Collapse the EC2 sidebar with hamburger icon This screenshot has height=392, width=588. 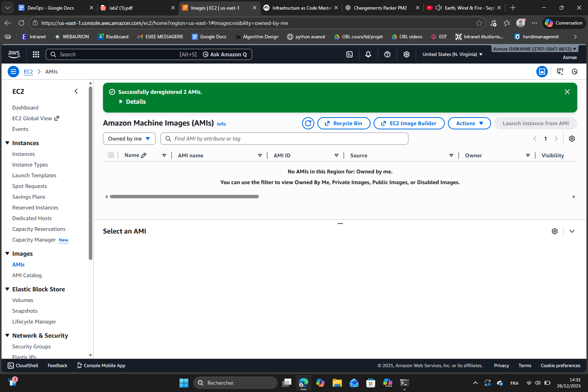pos(13,71)
